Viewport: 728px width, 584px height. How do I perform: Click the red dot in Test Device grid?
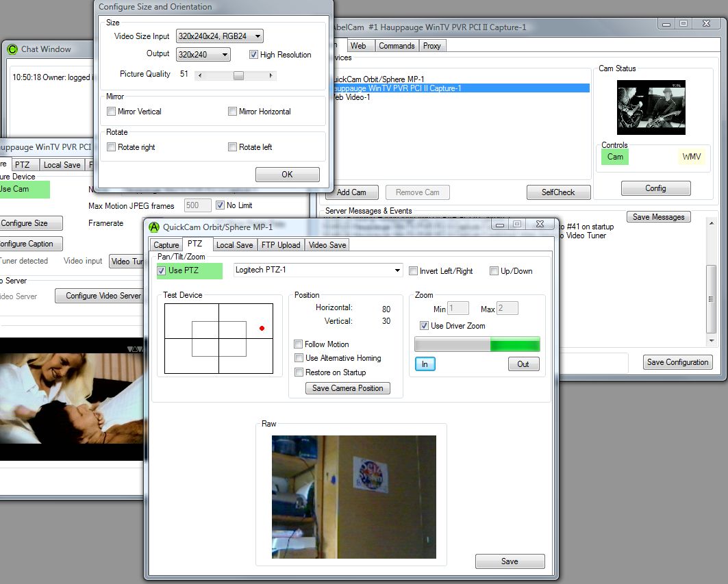tap(262, 328)
